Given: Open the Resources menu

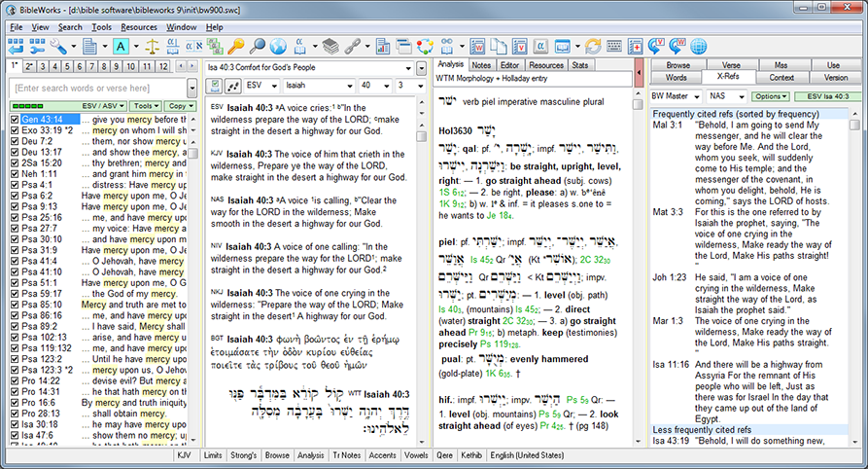Looking at the screenshot, I should pos(139,27).
